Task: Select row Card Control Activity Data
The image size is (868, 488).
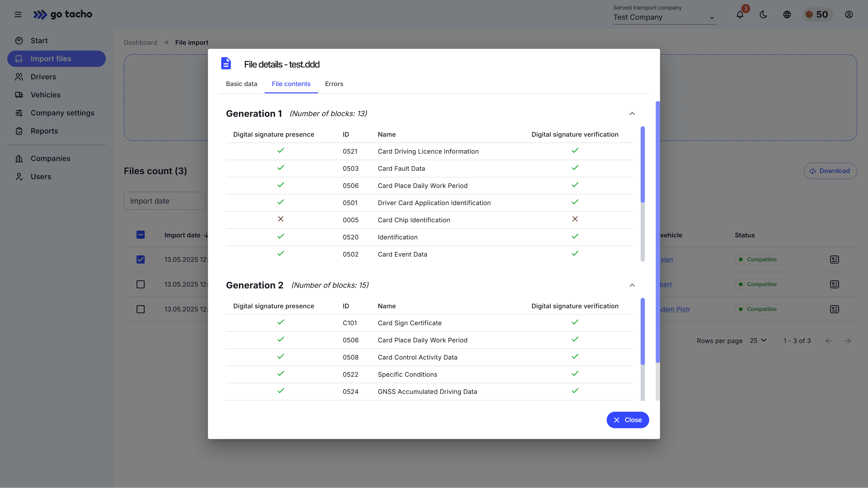Action: point(430,357)
